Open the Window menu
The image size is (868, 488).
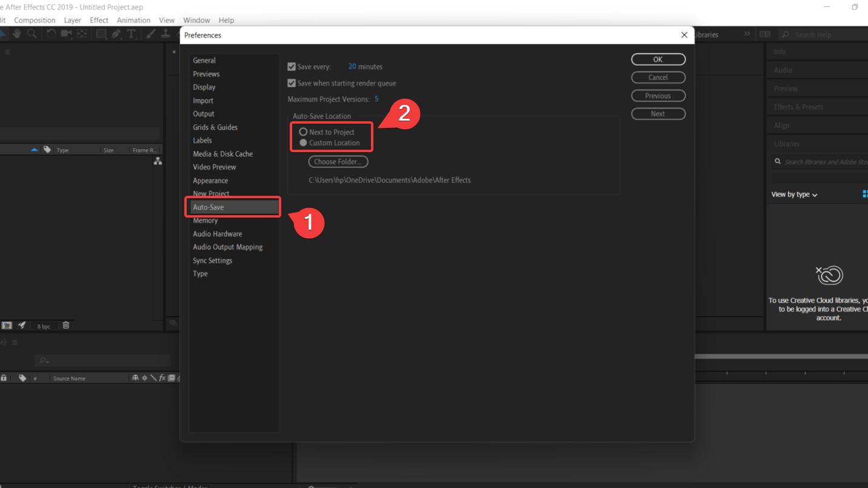[196, 20]
